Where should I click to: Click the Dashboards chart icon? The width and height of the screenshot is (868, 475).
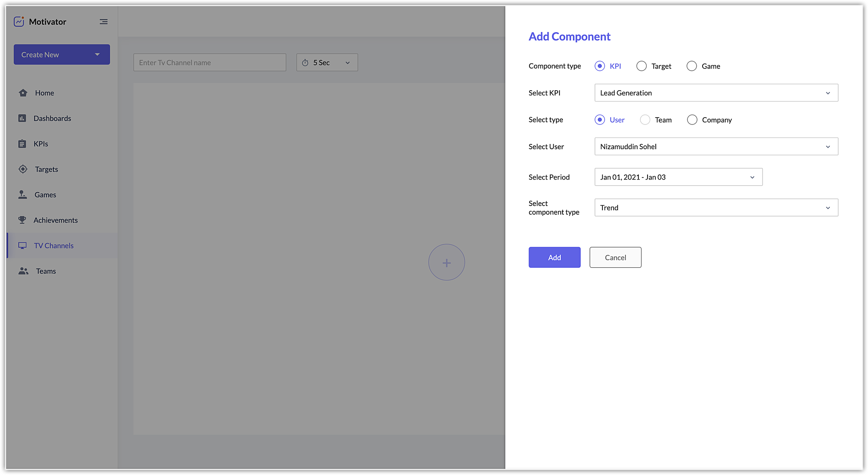[22, 118]
